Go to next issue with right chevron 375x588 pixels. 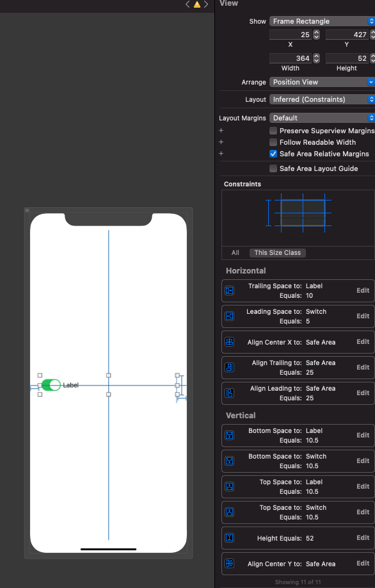click(x=206, y=4)
